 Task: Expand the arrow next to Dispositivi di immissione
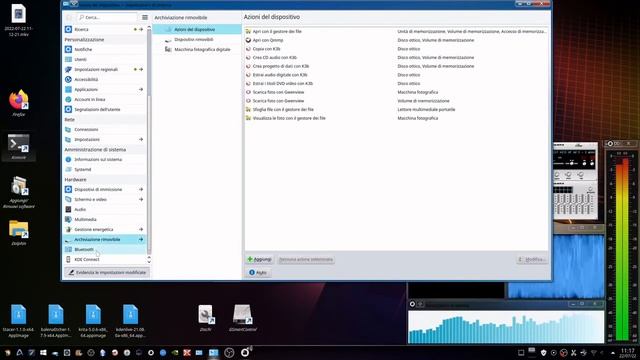[141, 189]
